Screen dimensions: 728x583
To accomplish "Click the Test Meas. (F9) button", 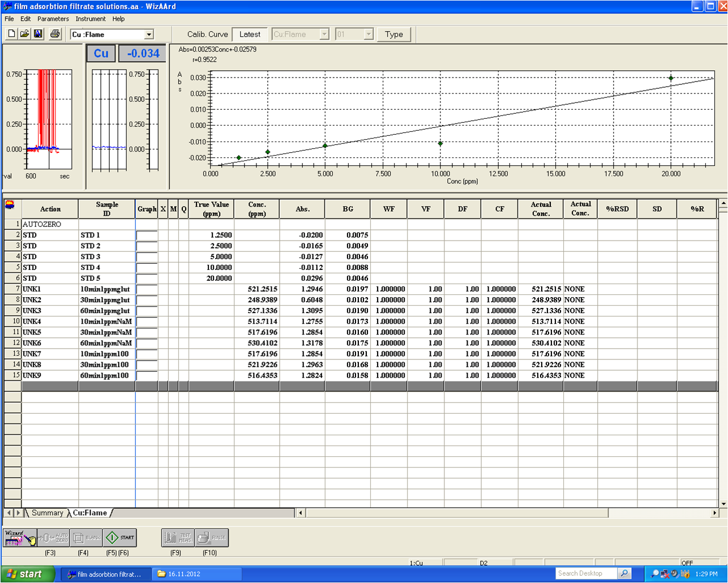I will [x=178, y=538].
